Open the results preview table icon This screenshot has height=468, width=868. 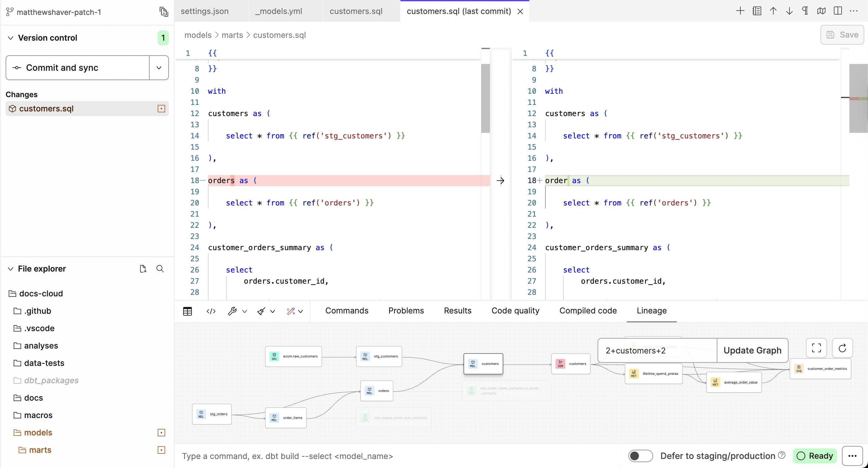[x=187, y=311]
